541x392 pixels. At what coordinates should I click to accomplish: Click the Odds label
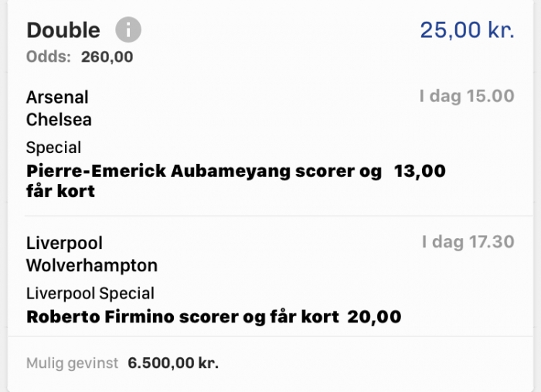click(48, 57)
